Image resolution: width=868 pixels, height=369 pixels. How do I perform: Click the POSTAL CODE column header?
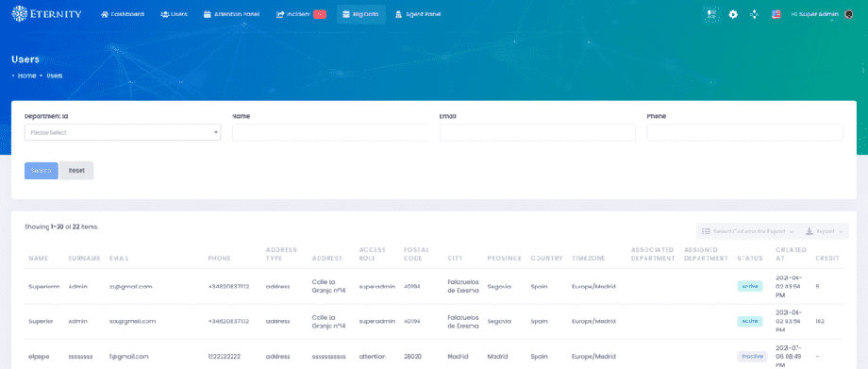[x=416, y=254]
